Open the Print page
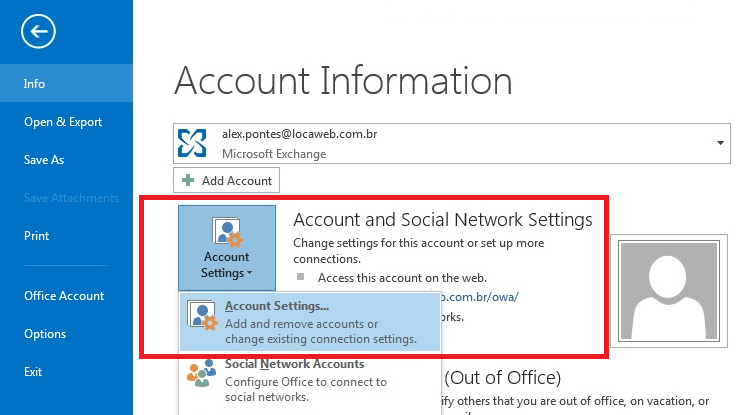Image resolution: width=743 pixels, height=415 pixels. coord(36,235)
